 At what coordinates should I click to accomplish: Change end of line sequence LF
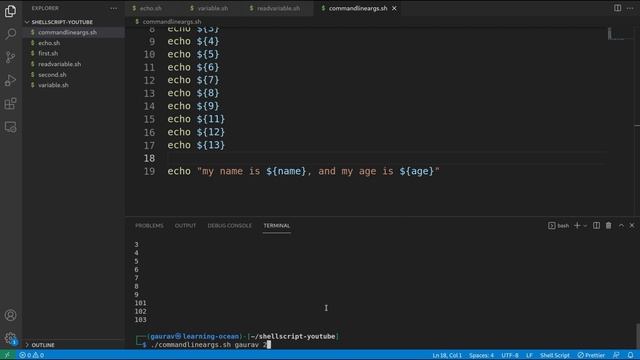pyautogui.click(x=529, y=355)
